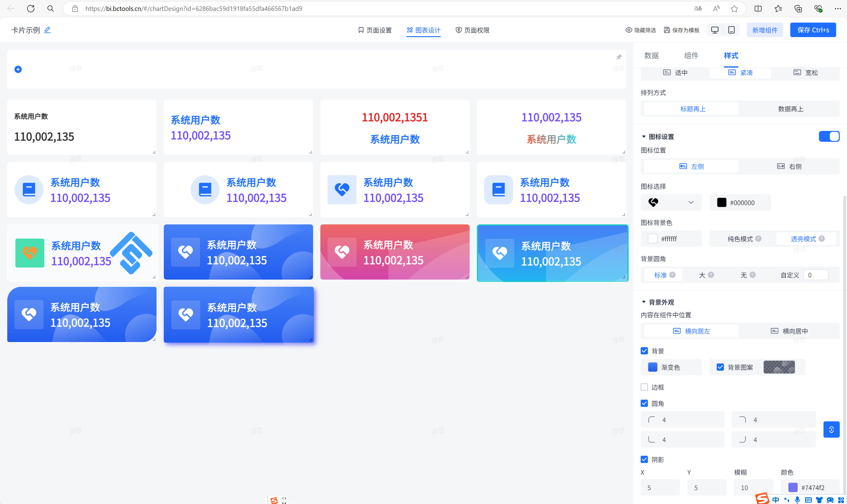Click the pin icon on filter bar
The height and width of the screenshot is (504, 847).
(x=619, y=57)
